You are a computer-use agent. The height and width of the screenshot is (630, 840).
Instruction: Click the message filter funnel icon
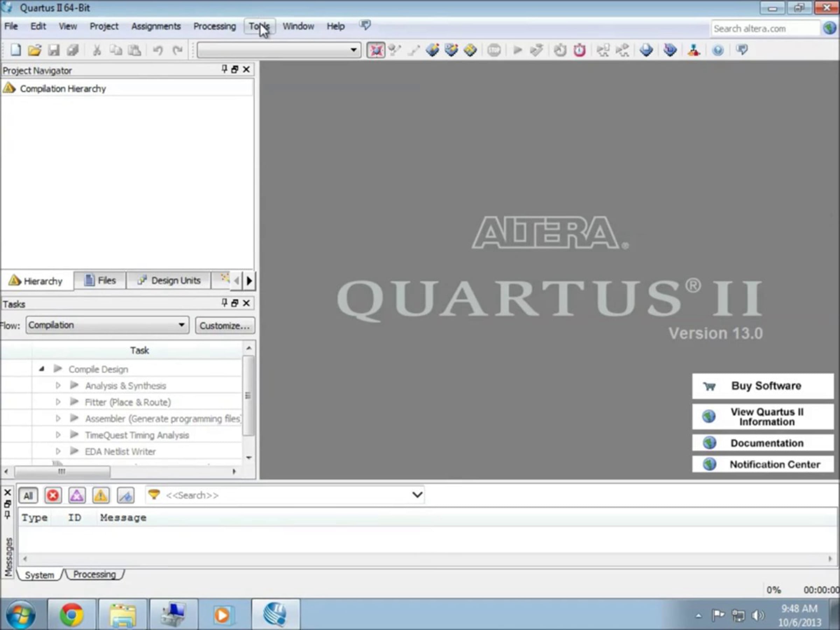coord(154,495)
